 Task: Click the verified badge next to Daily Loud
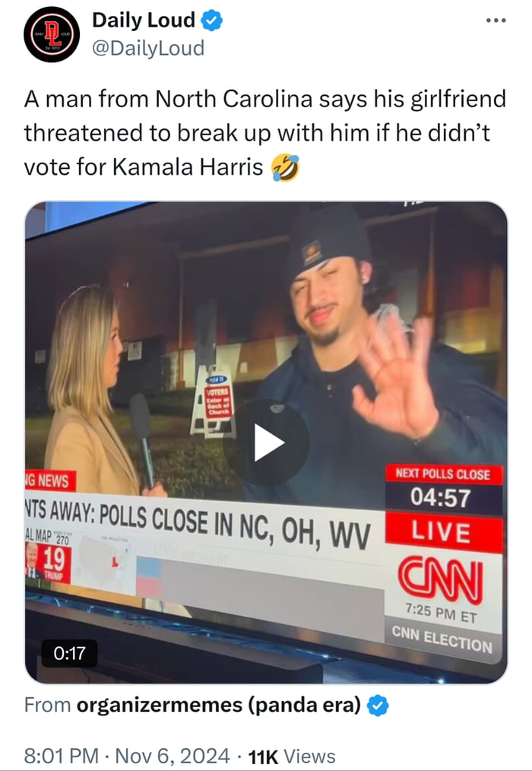[x=212, y=21]
